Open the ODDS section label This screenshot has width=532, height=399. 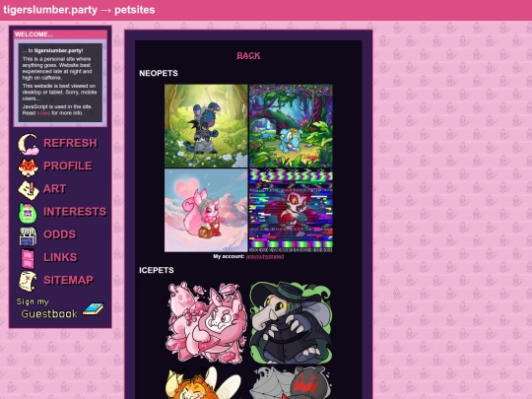[x=60, y=234]
